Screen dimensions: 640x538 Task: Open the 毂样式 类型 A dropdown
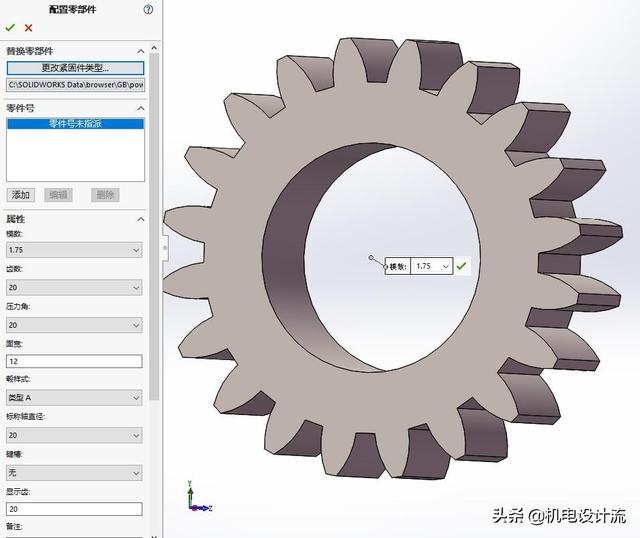(74, 397)
